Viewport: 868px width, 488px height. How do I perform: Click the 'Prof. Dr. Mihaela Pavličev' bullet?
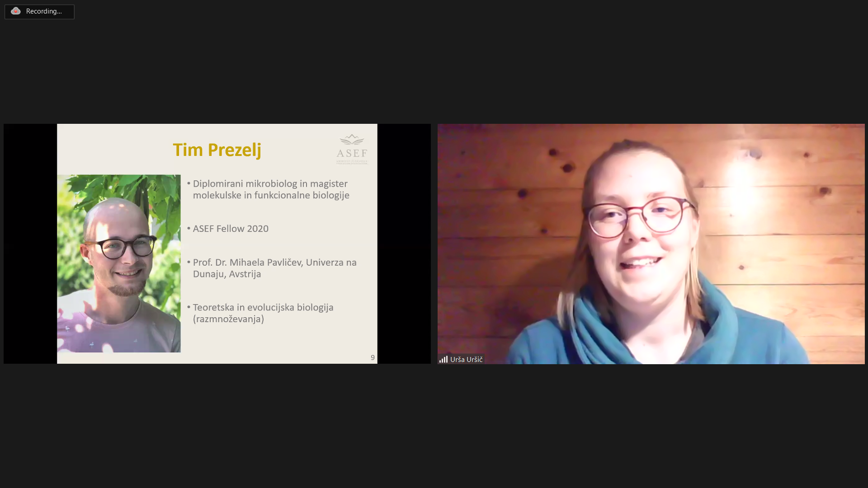click(x=274, y=268)
